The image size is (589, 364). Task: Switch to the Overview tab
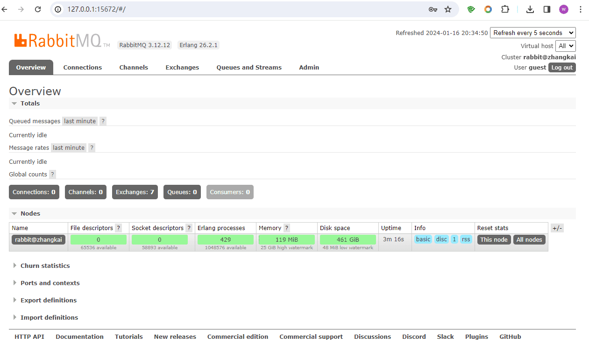(x=31, y=67)
